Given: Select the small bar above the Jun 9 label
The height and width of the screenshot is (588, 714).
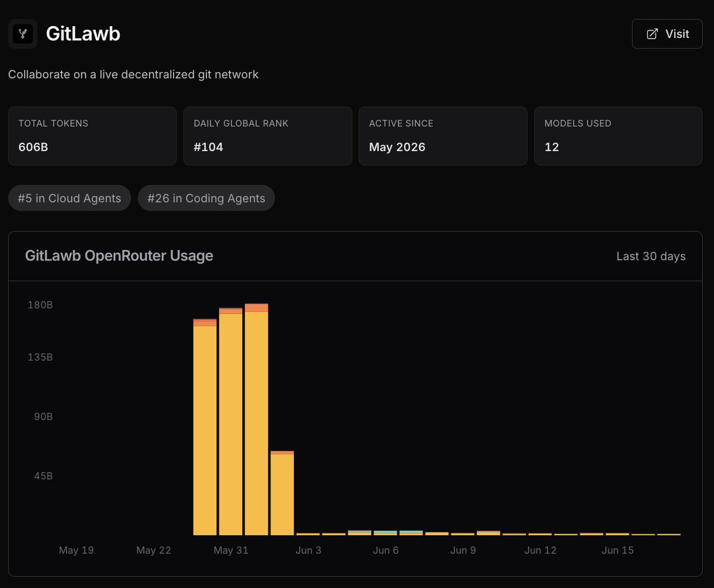Looking at the screenshot, I should (462, 534).
